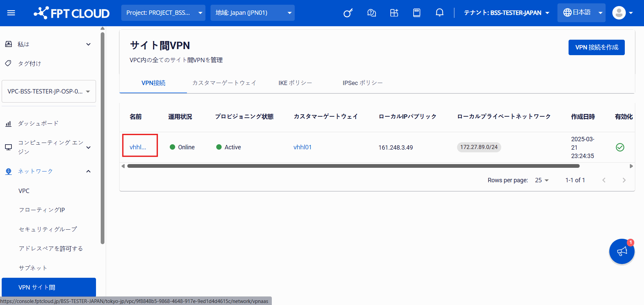The width and height of the screenshot is (644, 305).
Task: Click the globe language icon
Action: (x=568, y=12)
